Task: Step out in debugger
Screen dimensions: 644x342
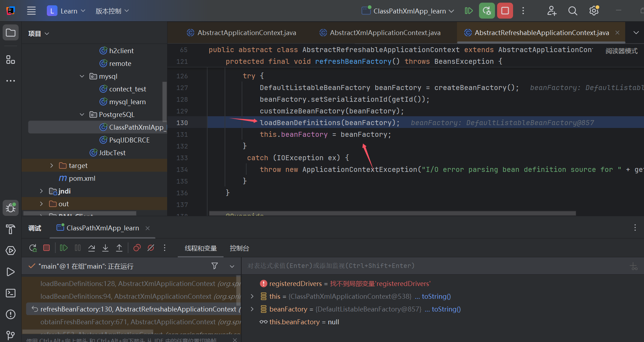Action: tap(119, 248)
